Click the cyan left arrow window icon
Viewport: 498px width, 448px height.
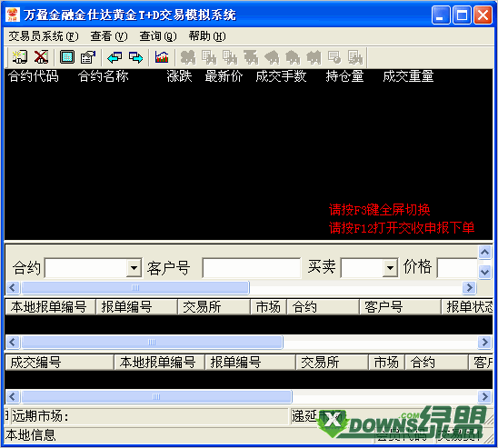[115, 57]
